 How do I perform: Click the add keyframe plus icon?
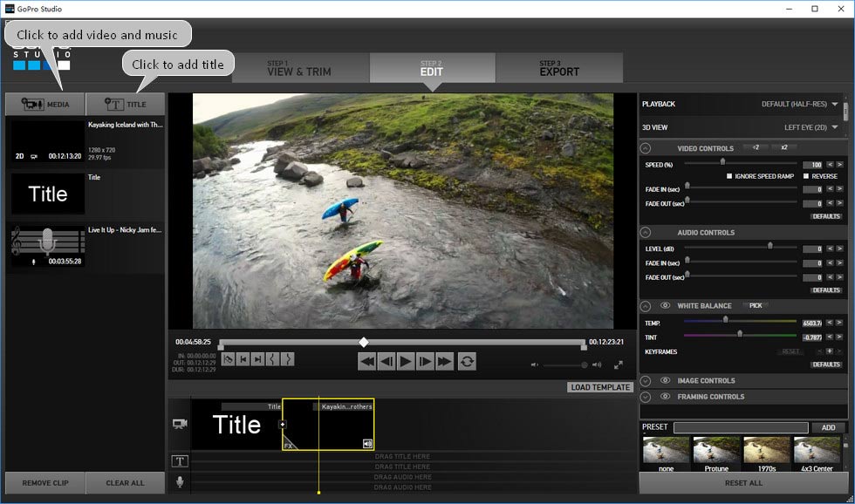[829, 351]
